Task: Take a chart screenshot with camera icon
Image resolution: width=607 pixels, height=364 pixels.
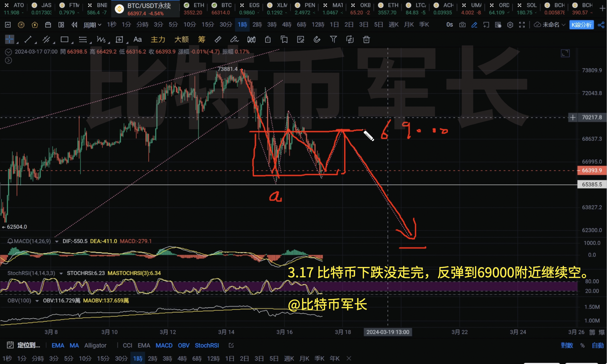Action: click(462, 25)
